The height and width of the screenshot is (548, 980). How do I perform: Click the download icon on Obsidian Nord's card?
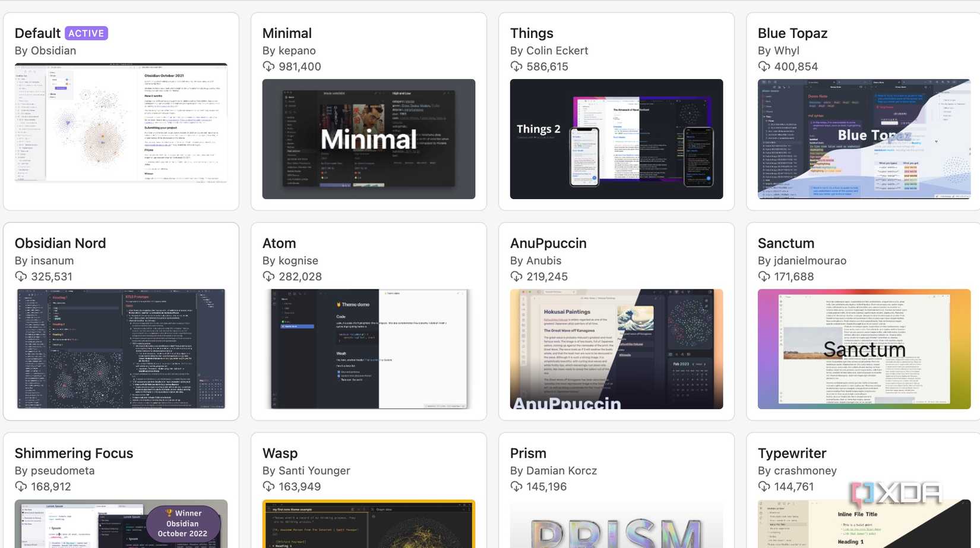point(21,276)
